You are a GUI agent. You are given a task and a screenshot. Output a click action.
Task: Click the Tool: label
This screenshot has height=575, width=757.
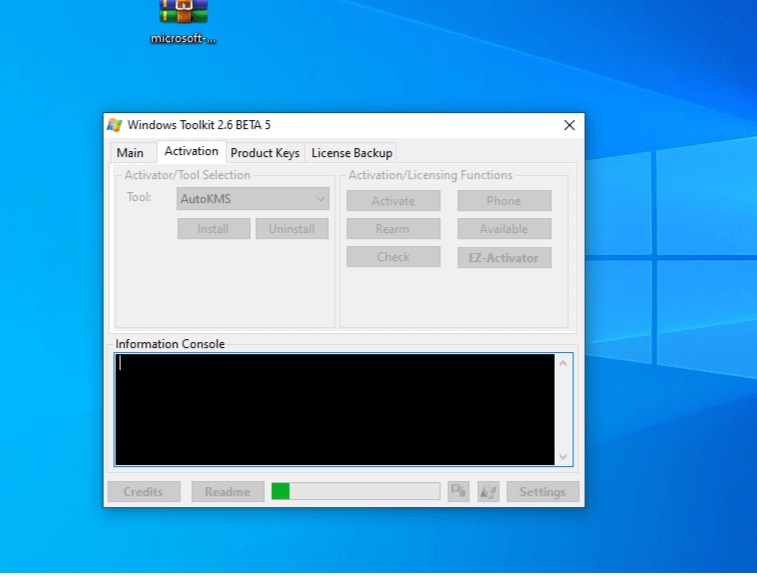coord(139,197)
